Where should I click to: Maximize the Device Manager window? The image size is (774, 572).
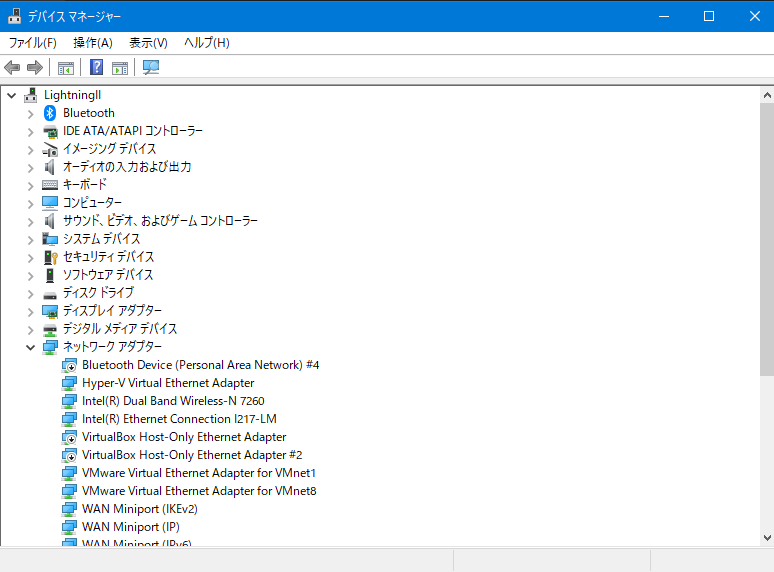(709, 16)
